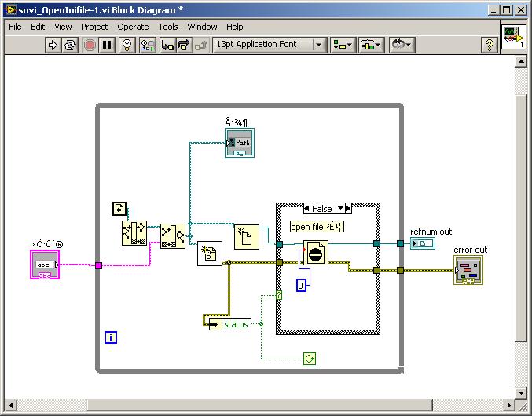Select the Path indicator terminal

tap(240, 143)
